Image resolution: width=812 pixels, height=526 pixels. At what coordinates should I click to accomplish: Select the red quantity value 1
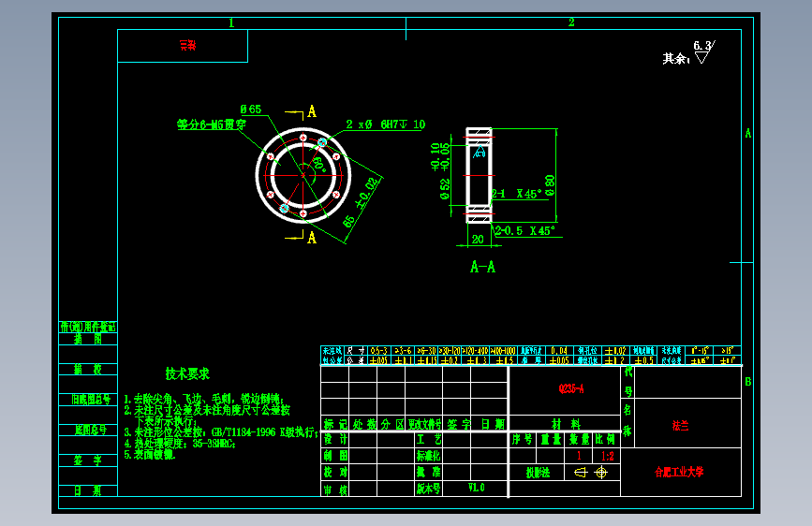coord(579,456)
